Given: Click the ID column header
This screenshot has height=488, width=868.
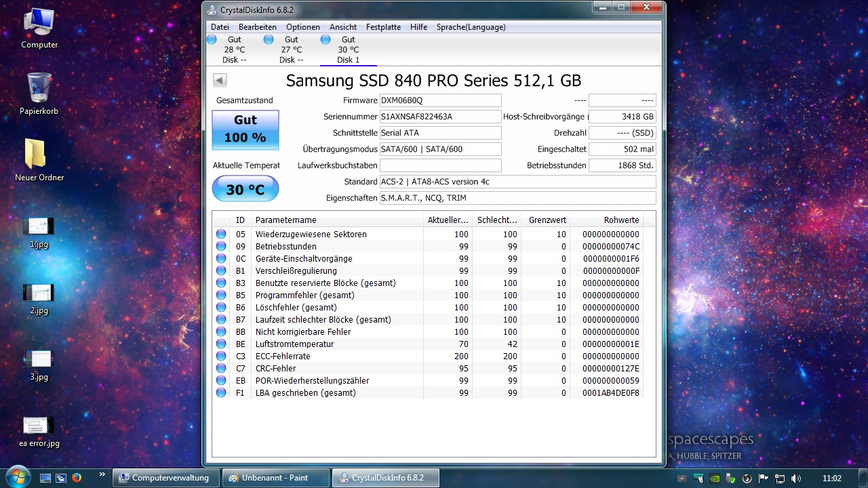Looking at the screenshot, I should pos(240,220).
